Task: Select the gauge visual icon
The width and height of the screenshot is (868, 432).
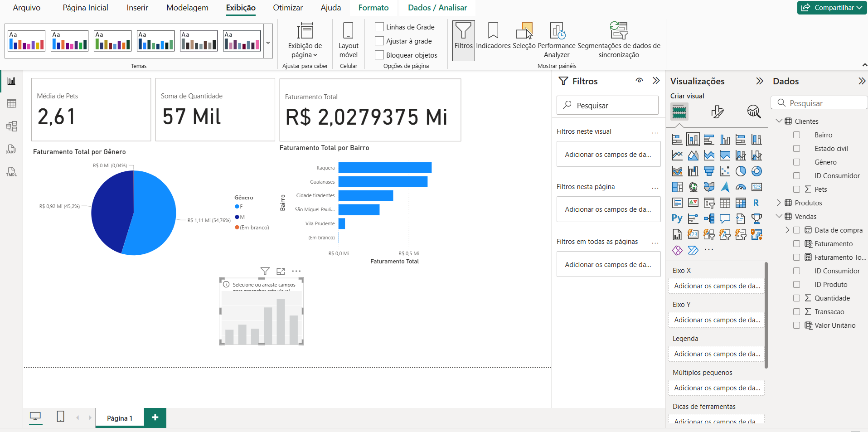Action: [x=741, y=187]
